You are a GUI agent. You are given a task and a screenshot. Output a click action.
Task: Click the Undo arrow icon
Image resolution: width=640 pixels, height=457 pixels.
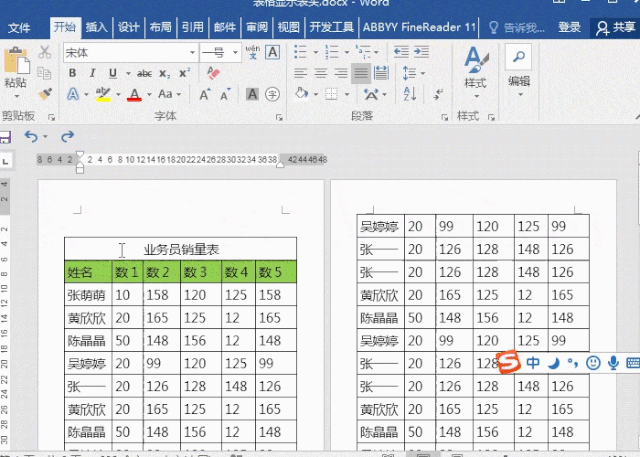[x=31, y=136]
